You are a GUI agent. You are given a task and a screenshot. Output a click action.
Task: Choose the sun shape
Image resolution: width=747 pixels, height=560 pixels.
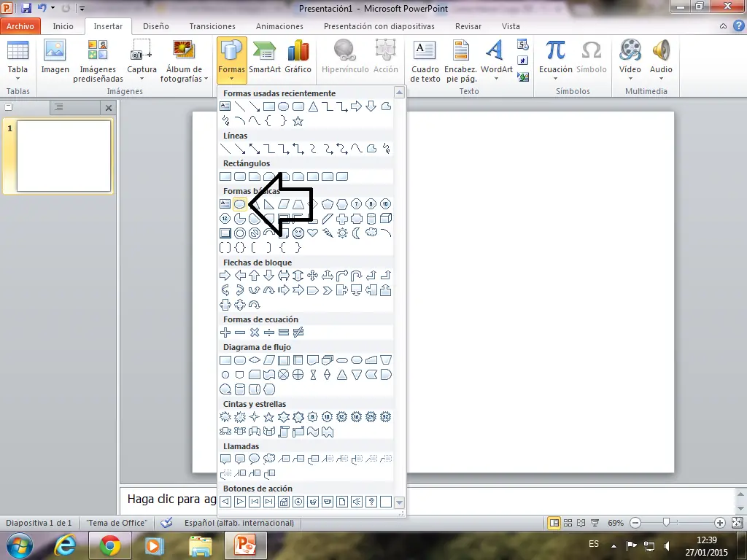[x=342, y=233]
